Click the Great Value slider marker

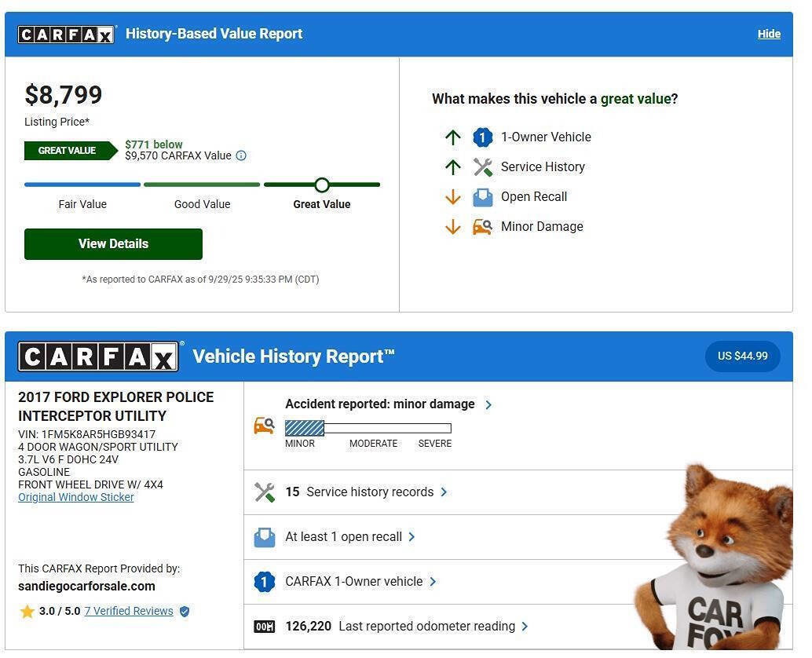point(322,185)
